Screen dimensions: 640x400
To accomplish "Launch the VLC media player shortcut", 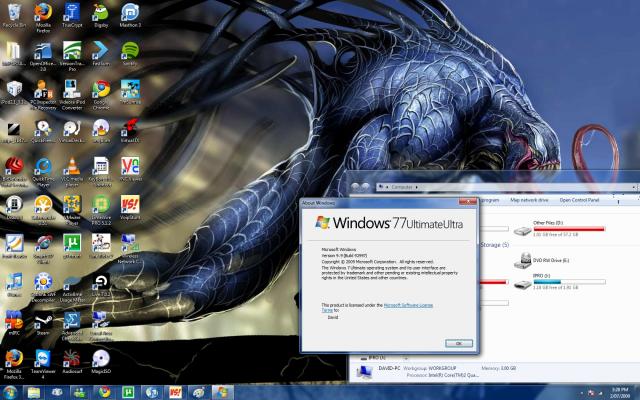I will [72, 172].
